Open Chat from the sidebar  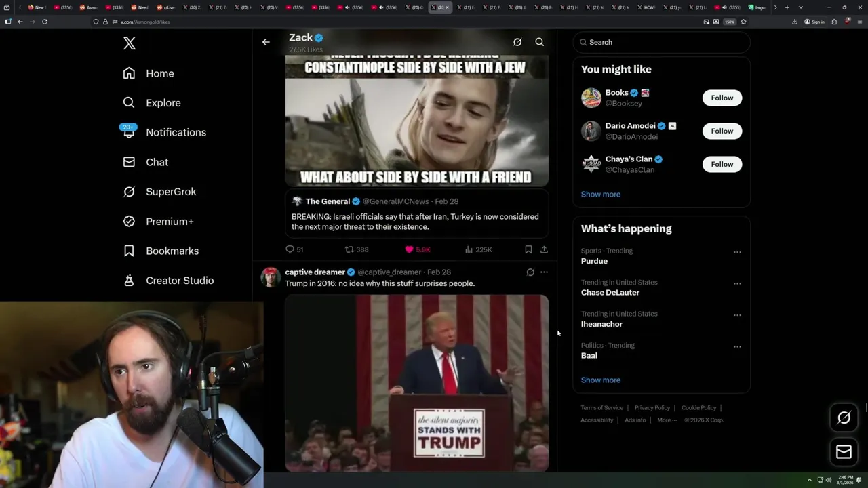pyautogui.click(x=145, y=162)
